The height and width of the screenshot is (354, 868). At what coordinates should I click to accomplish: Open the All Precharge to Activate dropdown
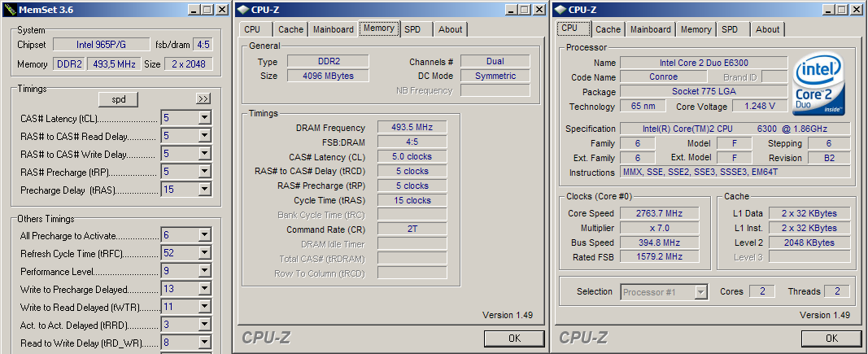[205, 235]
